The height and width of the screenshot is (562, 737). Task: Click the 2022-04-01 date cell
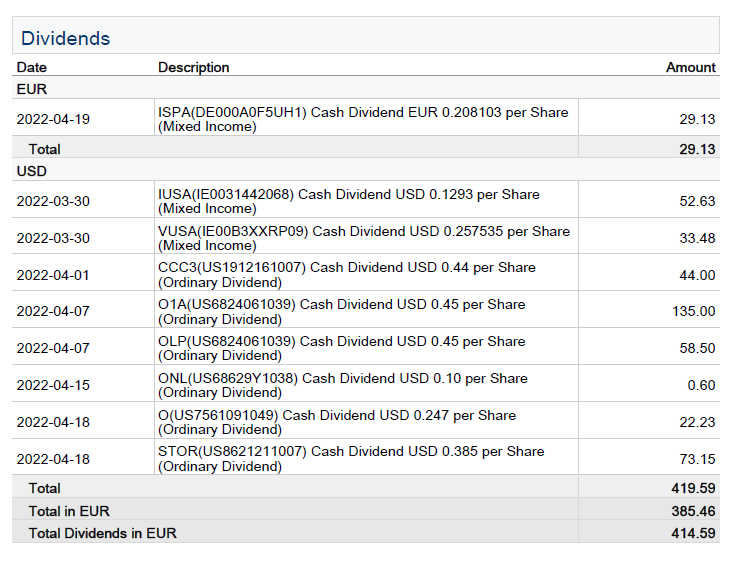(x=53, y=275)
